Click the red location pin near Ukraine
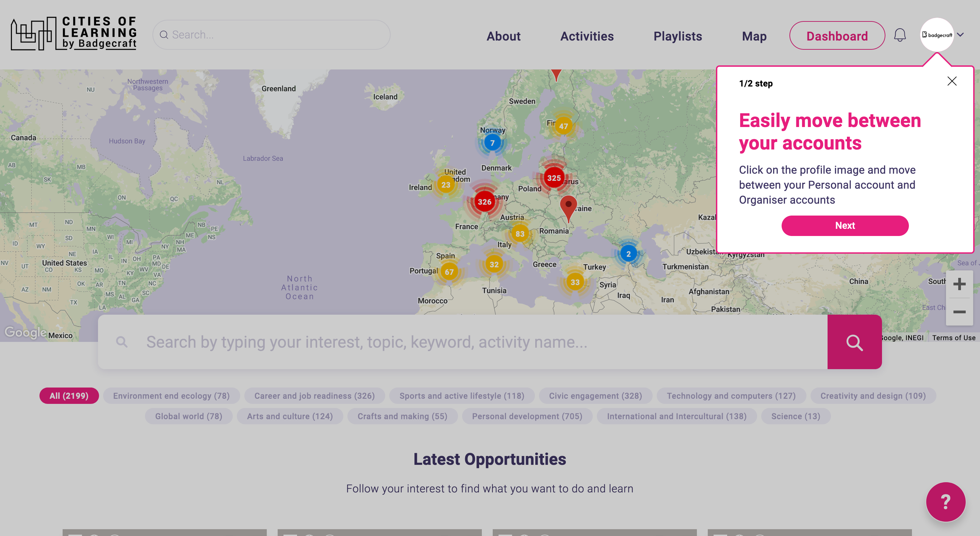This screenshot has width=980, height=536. point(568,206)
